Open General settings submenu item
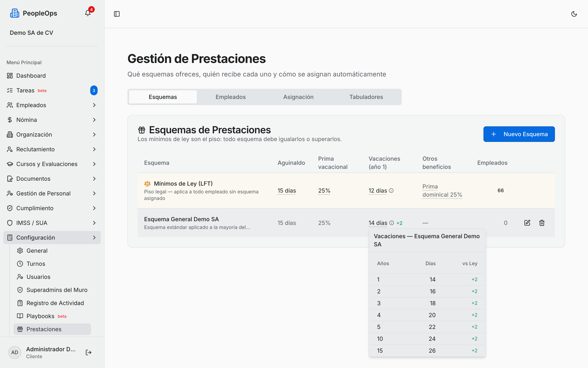This screenshot has width=588, height=368. click(52, 251)
